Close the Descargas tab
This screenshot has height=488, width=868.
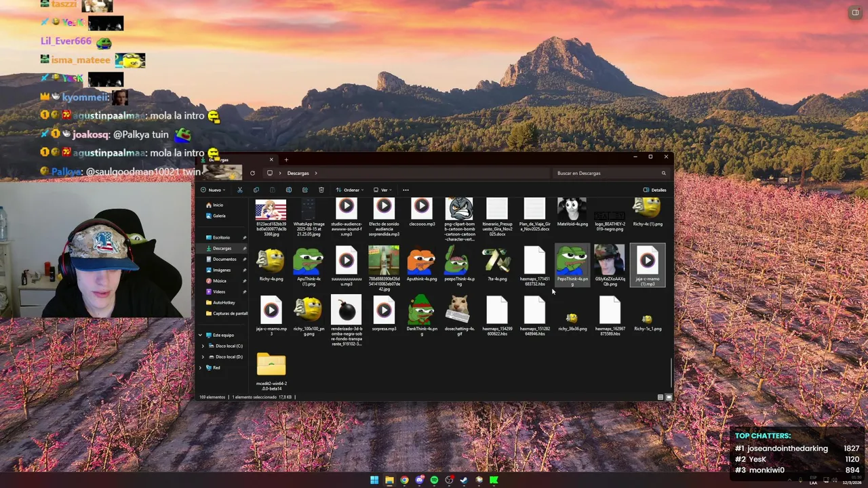click(271, 160)
